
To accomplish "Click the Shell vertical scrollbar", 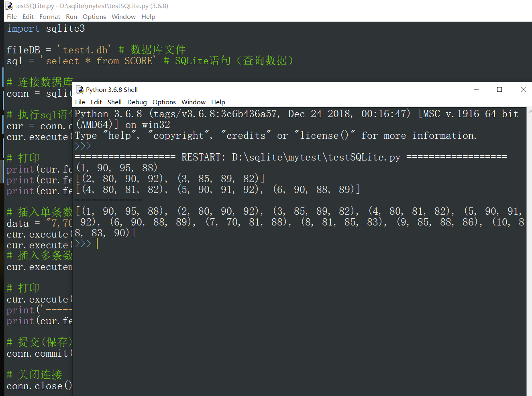I will (x=529, y=251).
